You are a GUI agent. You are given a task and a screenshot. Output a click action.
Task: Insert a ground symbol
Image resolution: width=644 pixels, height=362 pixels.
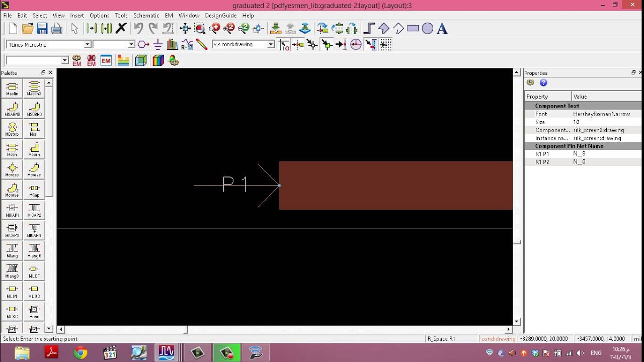pos(157,45)
